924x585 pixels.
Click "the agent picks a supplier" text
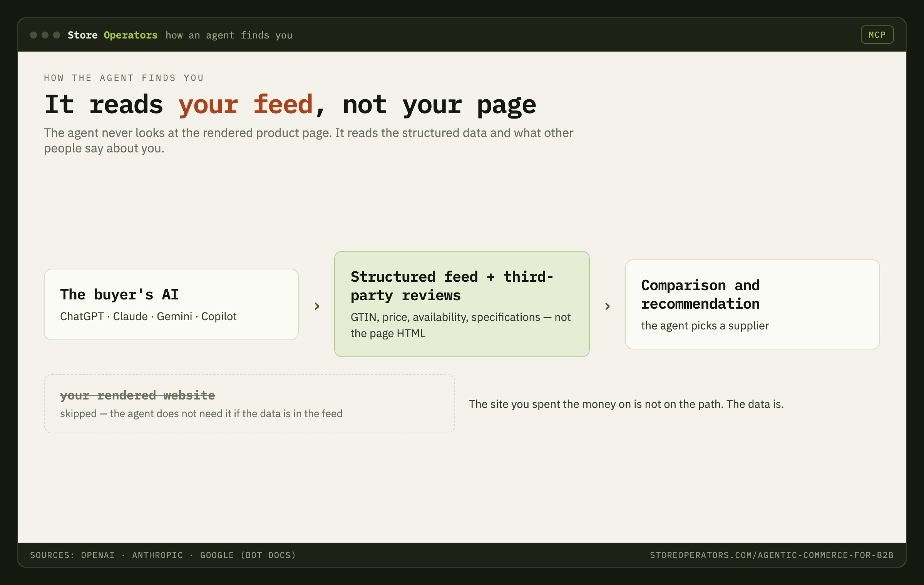[x=705, y=326]
